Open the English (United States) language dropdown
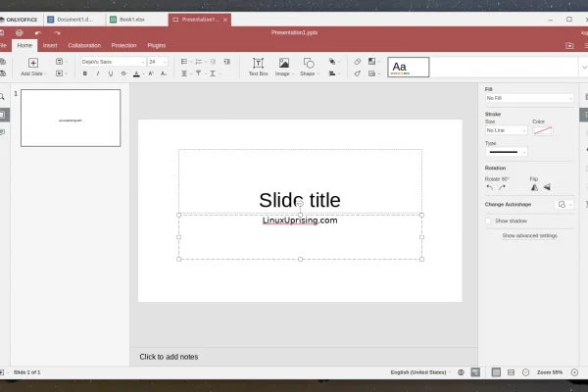 click(420, 372)
